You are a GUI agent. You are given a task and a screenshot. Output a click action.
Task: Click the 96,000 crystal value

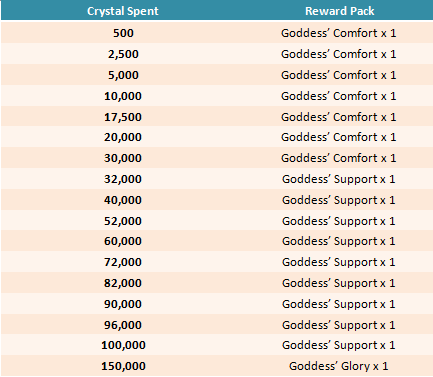point(123,325)
